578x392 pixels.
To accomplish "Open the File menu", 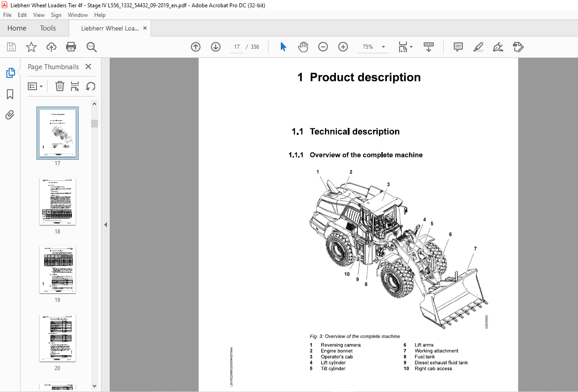I will [x=7, y=15].
